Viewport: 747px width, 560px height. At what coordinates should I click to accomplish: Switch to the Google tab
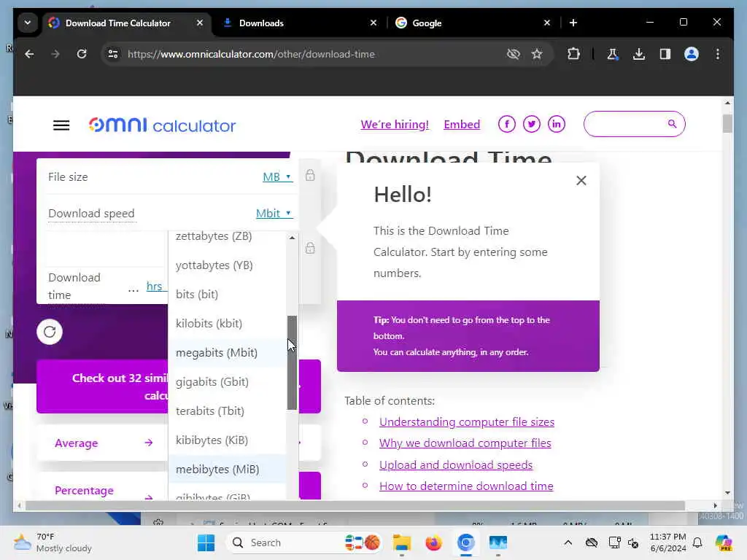(x=467, y=23)
